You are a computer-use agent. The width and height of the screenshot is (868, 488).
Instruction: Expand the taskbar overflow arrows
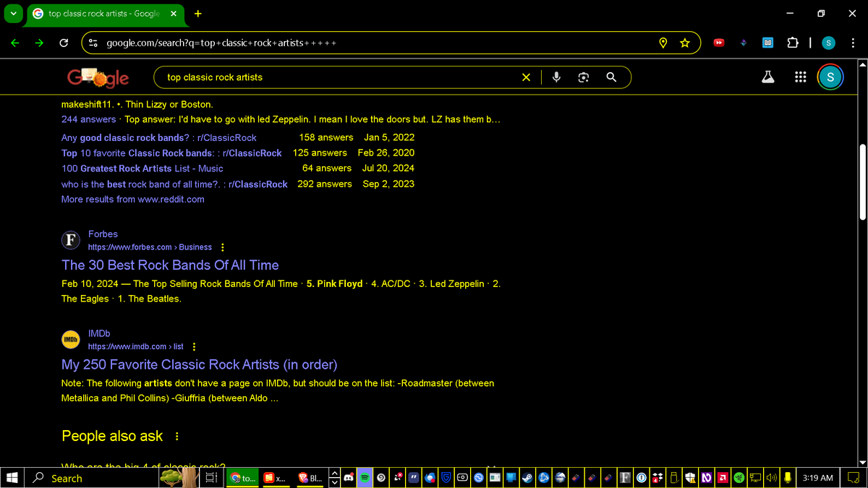click(335, 478)
